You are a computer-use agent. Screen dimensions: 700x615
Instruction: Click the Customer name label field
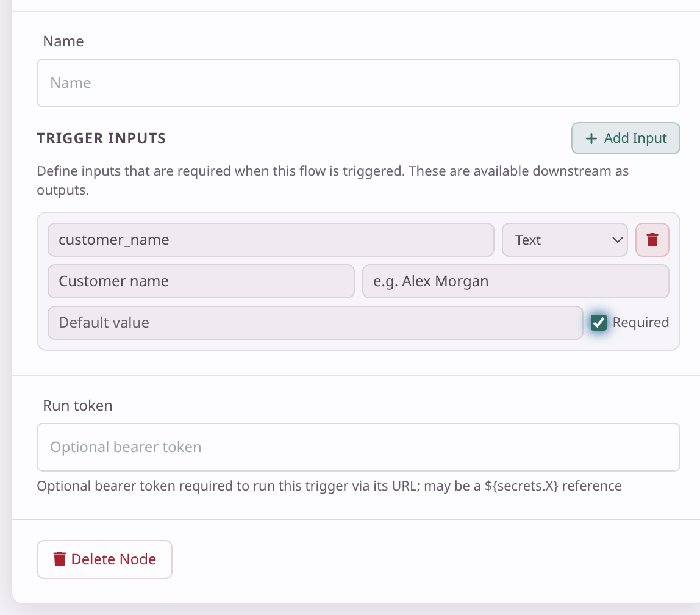[x=201, y=281]
